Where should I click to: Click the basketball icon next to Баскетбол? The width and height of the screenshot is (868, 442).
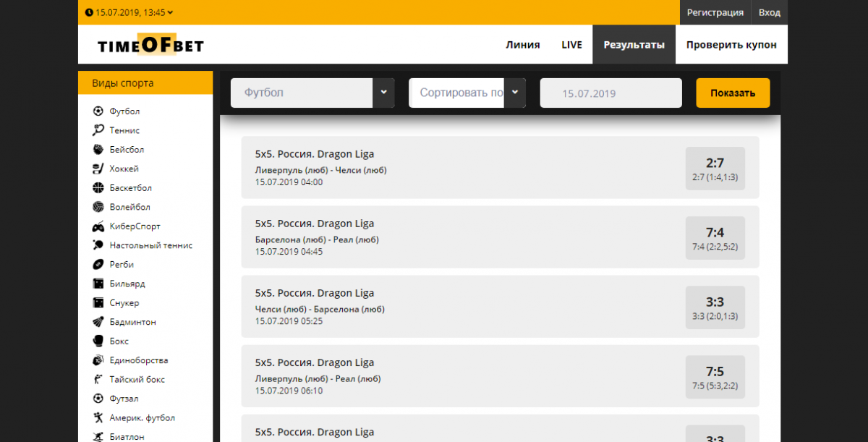[98, 188]
